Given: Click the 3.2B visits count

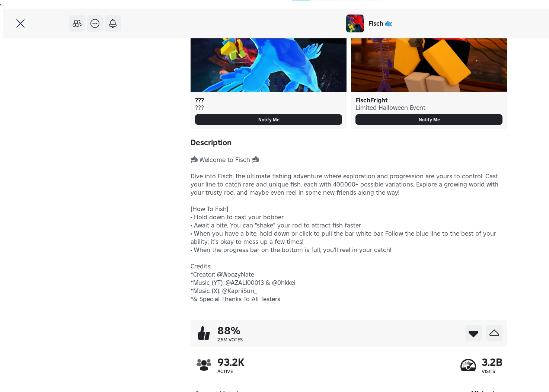Looking at the screenshot, I should 492,362.
